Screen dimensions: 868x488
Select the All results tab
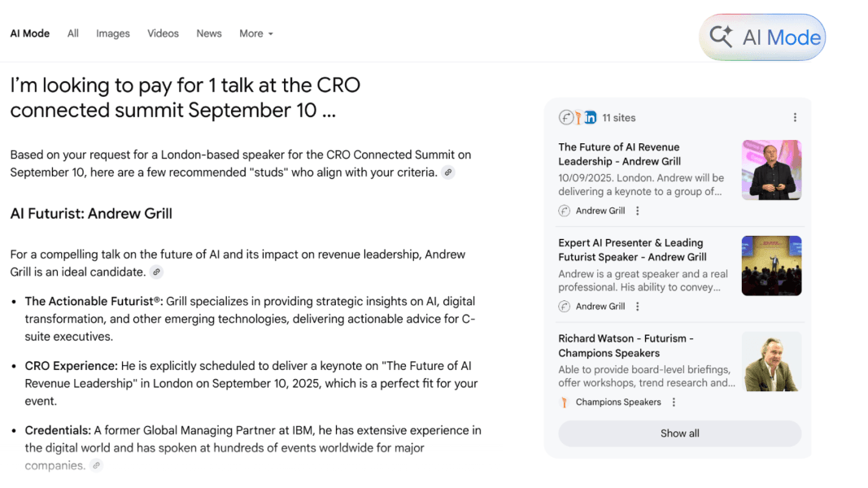[73, 33]
